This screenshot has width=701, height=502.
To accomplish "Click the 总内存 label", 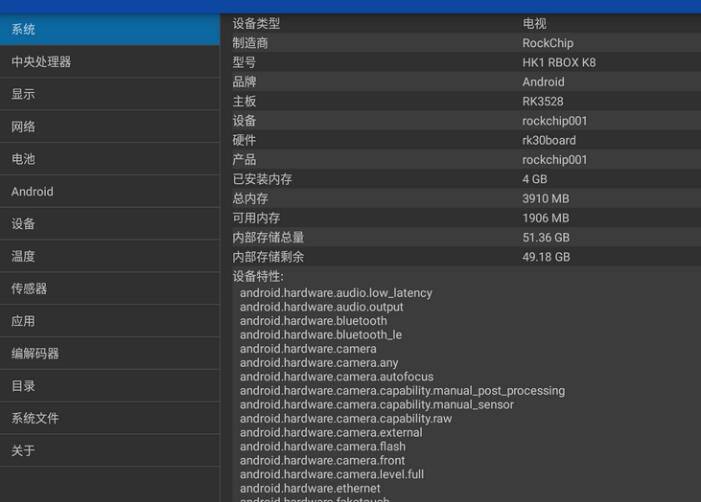I will [250, 198].
